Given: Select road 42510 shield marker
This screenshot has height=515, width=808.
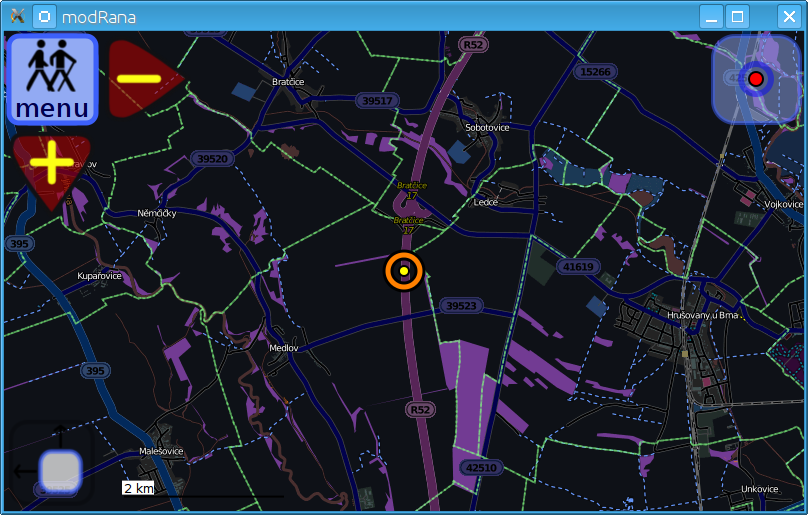Looking at the screenshot, I should click(481, 467).
